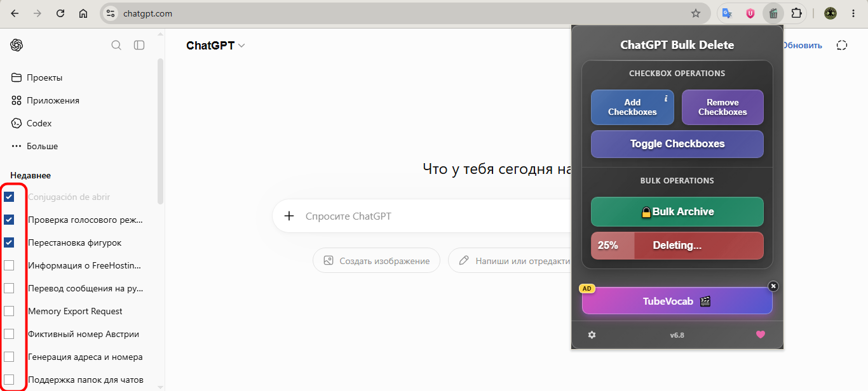
Task: Expand the ChatGPT model selector dropdown
Action: point(215,45)
